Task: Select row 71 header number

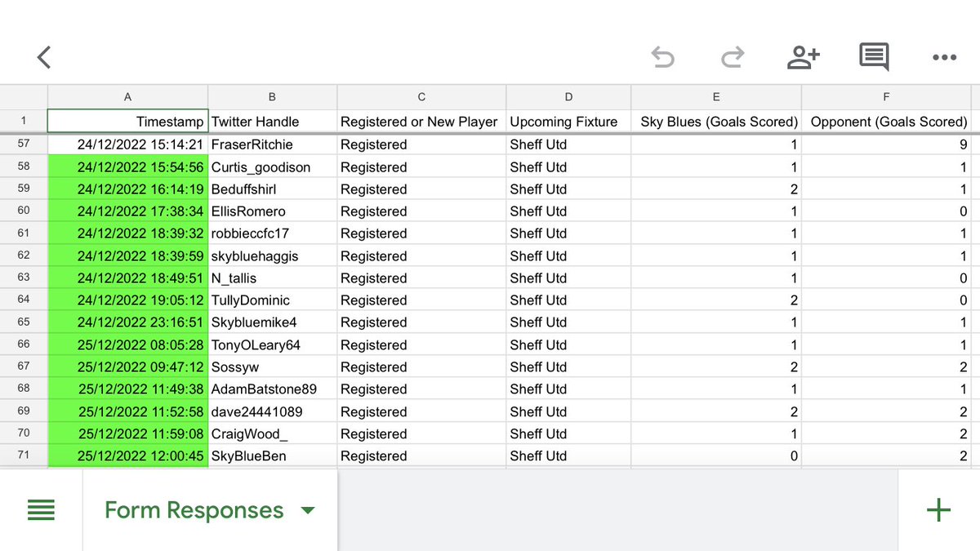Action: pos(24,455)
